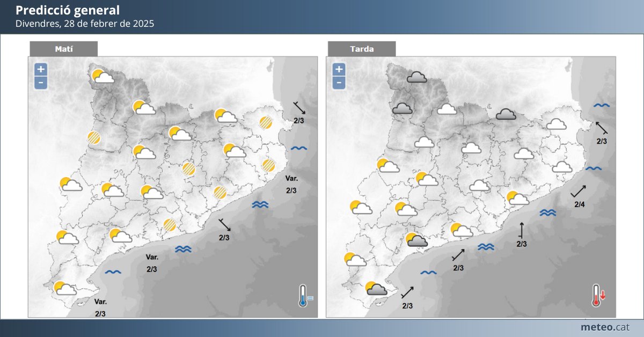Zoom in on the Tarda map
The height and width of the screenshot is (337, 644).
[339, 69]
